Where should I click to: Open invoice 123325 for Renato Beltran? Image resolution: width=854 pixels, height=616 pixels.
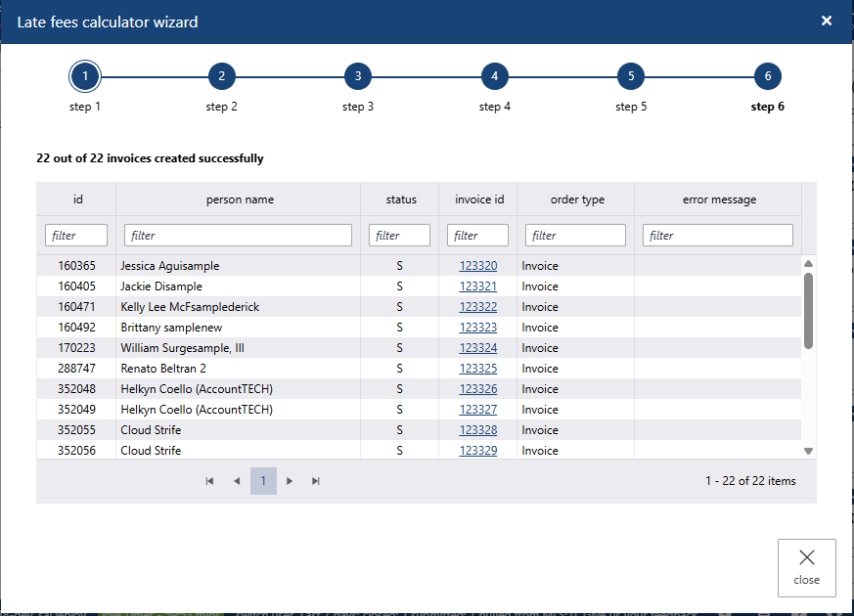478,369
